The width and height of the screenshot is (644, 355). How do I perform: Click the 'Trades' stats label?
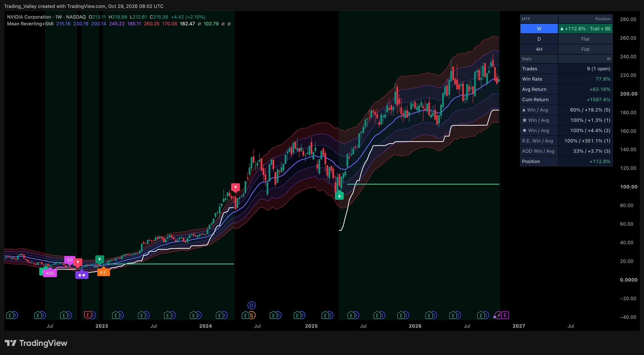coord(530,69)
